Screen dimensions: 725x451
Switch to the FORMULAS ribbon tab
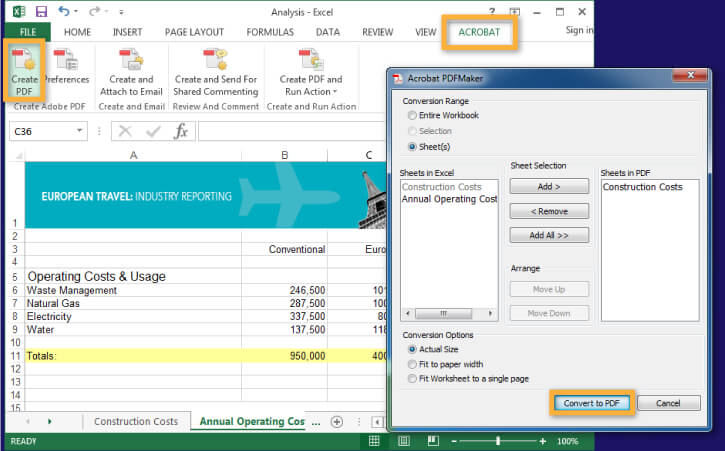pos(270,32)
